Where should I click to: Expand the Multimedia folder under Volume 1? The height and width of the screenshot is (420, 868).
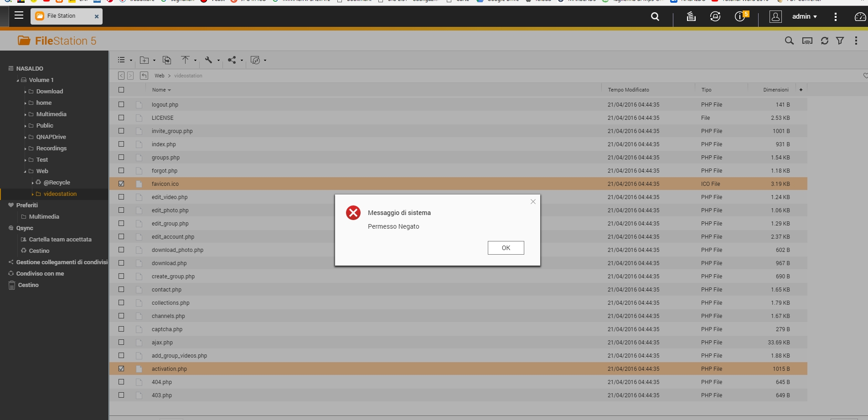tap(26, 114)
